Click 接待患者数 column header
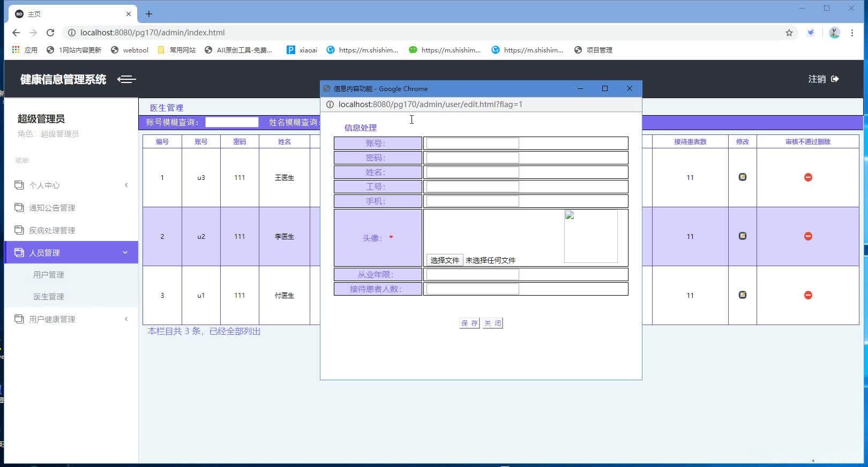Image resolution: width=868 pixels, height=467 pixels. point(690,141)
